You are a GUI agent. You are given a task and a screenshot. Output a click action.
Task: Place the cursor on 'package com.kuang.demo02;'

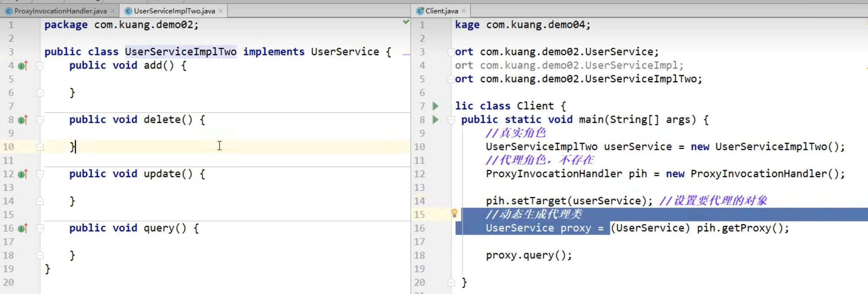pyautogui.click(x=121, y=25)
